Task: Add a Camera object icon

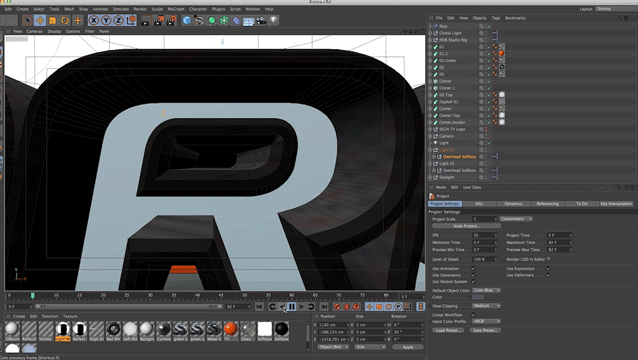Action: click(261, 20)
